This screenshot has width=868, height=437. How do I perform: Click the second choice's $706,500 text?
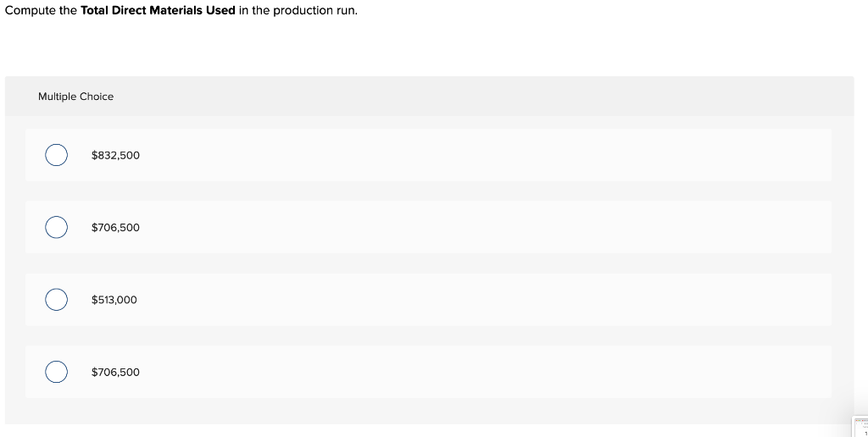tap(115, 228)
